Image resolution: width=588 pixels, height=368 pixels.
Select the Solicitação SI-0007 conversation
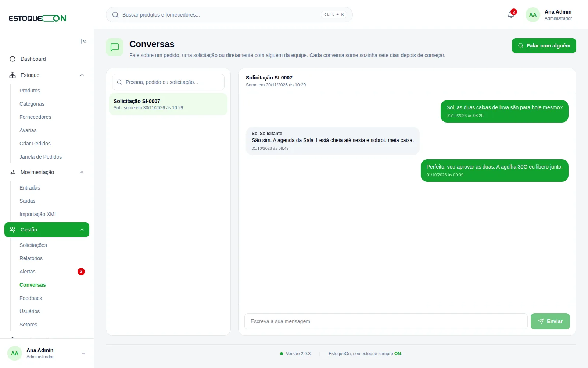tap(168, 104)
